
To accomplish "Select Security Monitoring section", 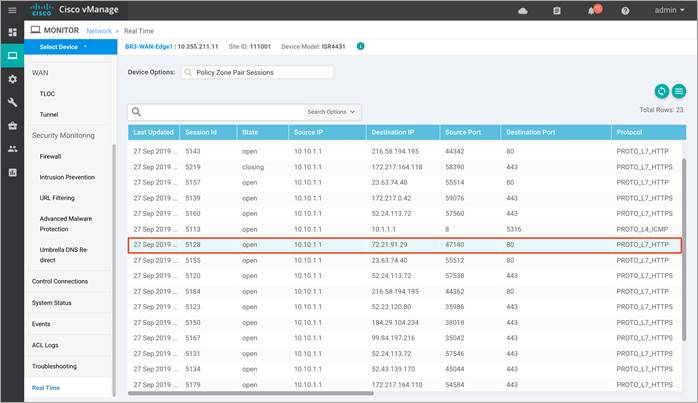I will coord(63,135).
